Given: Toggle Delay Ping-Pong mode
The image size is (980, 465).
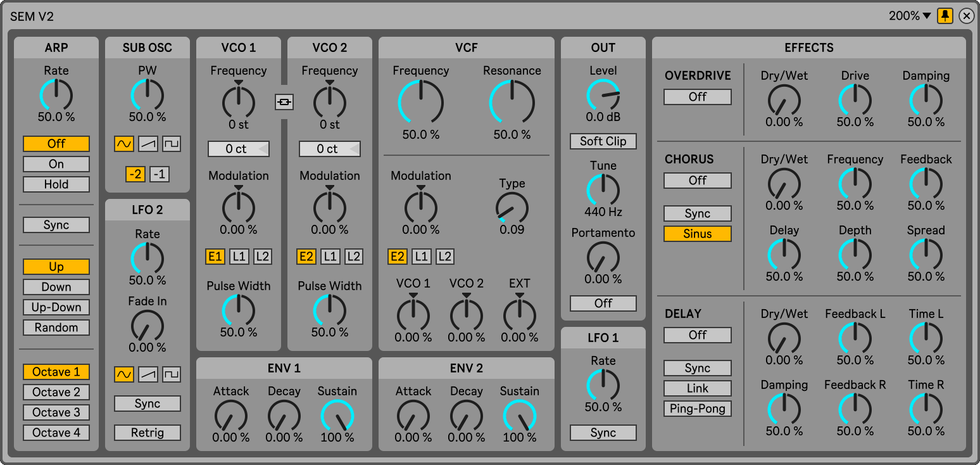Looking at the screenshot, I should point(698,409).
